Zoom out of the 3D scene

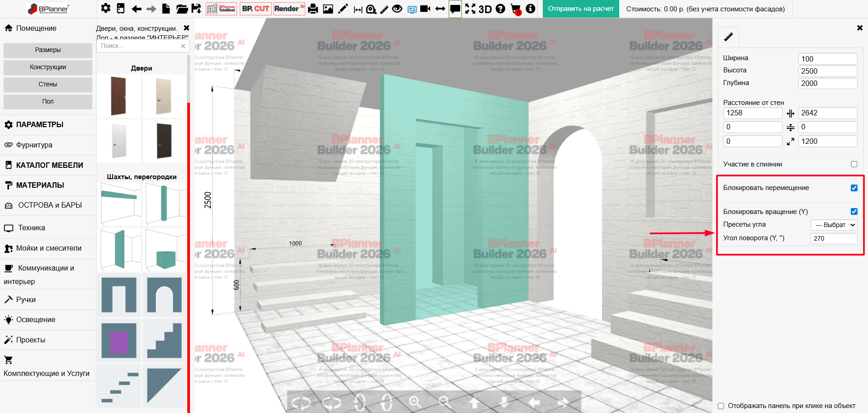pos(444,402)
